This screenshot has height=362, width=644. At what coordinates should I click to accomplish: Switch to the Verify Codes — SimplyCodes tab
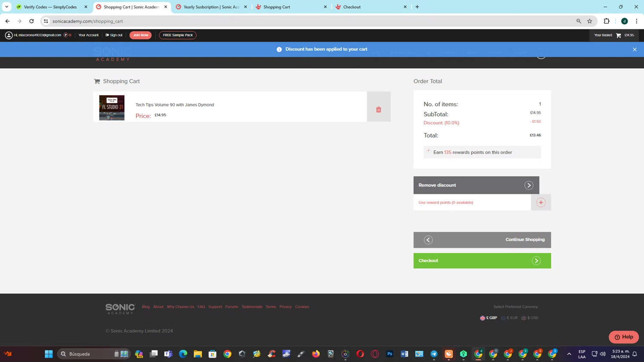52,7
